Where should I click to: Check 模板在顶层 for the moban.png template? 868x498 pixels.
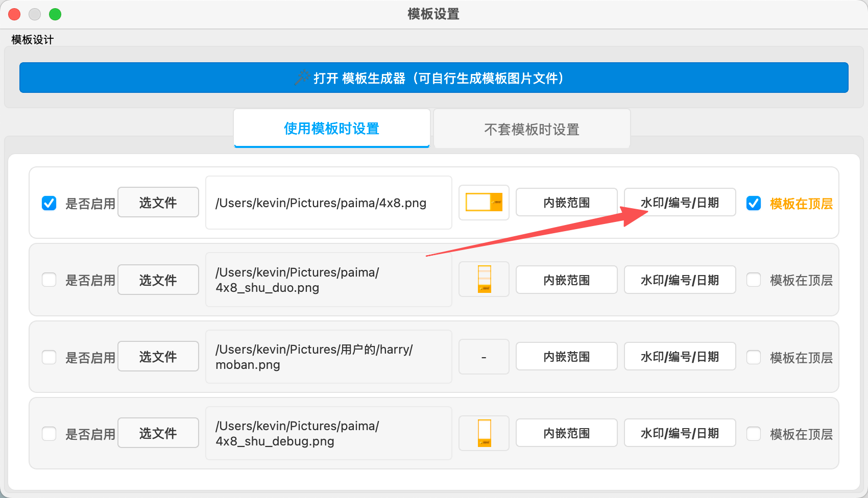754,357
